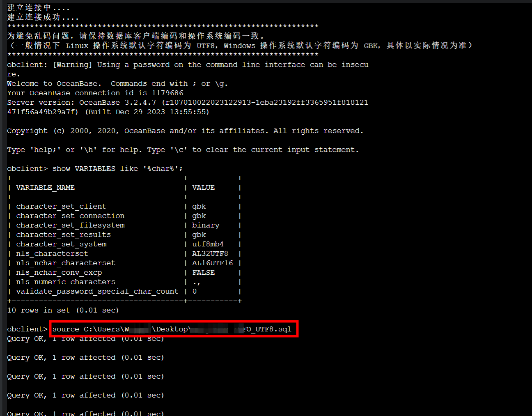Click the VARIABLE_NAME column header
Viewport: 532px width, 416px height.
coord(45,187)
